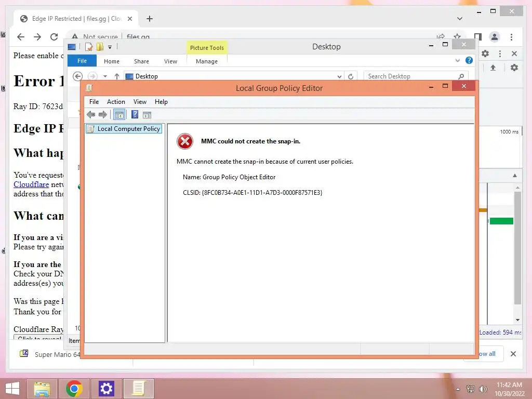Expand the Explorer ribbon chevron
The image size is (532, 399).
[x=457, y=61]
